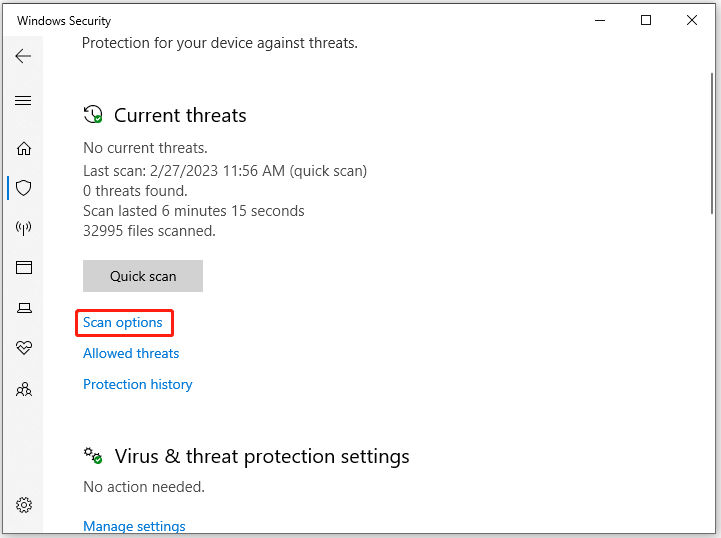Open the Manage settings link
Screen dimensions: 721x538
134,526
